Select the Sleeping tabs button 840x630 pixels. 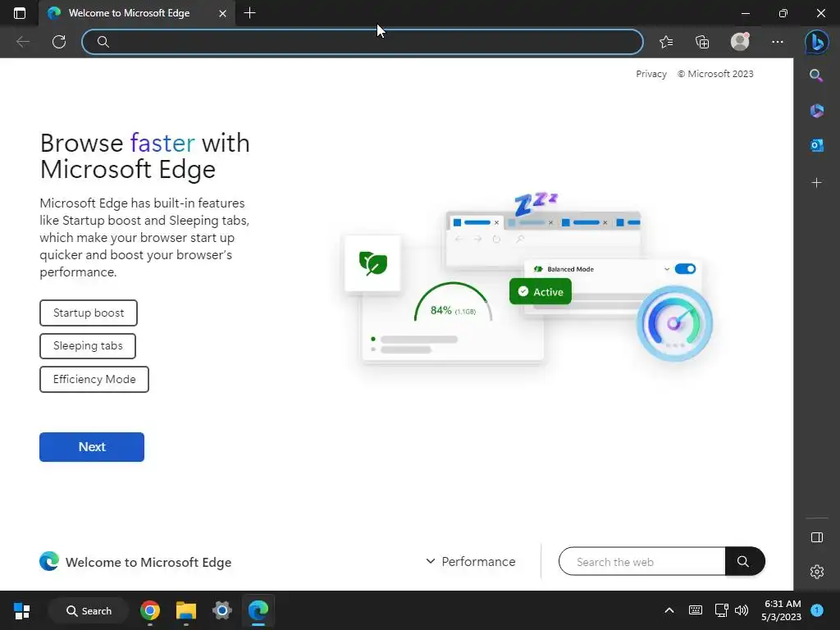point(88,346)
